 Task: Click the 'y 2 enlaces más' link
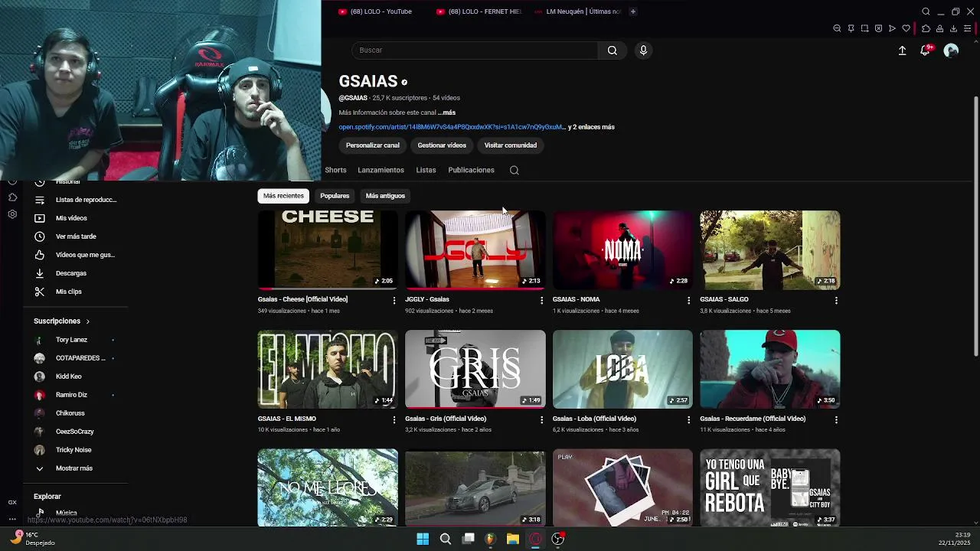click(591, 127)
